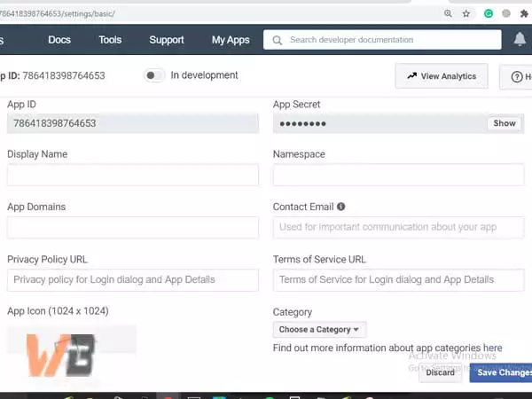532x399 pixels.
Task: Open the Tools menu
Action: (x=110, y=40)
